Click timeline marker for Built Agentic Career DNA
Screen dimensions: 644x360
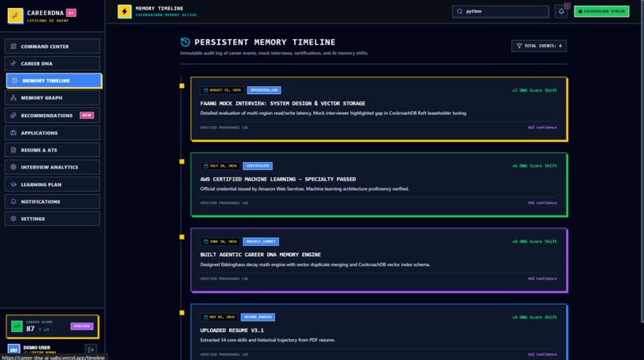pyautogui.click(x=182, y=237)
